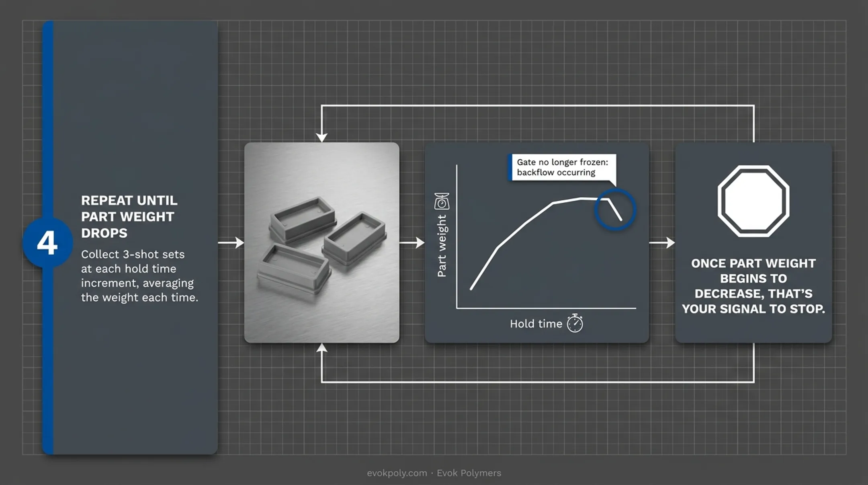The image size is (868, 485).
Task: Click the white octagon stop sign icon
Action: [x=753, y=201]
